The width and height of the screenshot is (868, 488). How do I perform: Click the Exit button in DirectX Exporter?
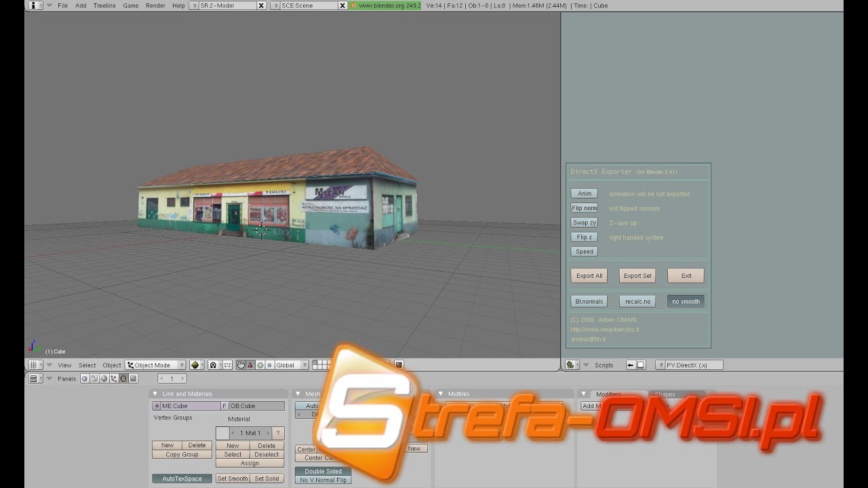click(x=686, y=276)
